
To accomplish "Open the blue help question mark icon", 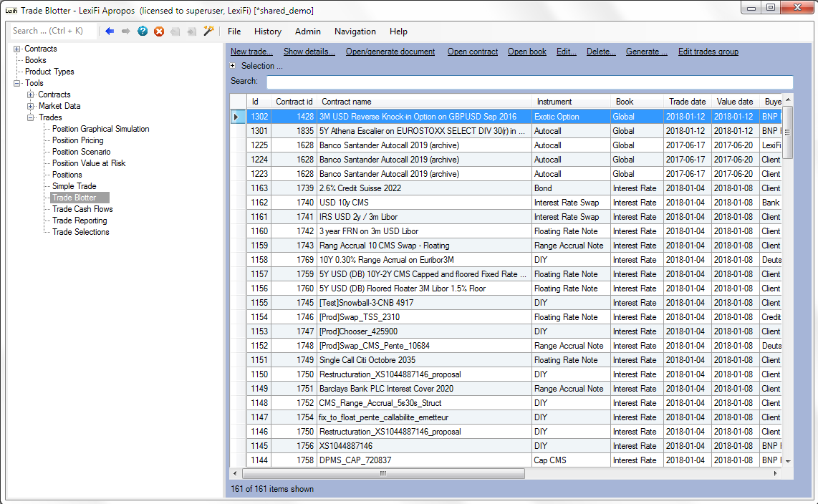I will coord(143,31).
